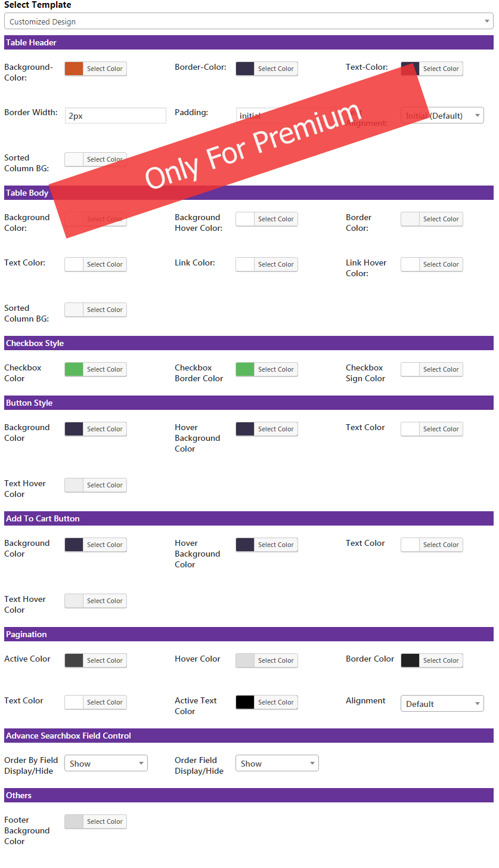Click Table Header Border-Color swatch
Image resolution: width=499 pixels, height=868 pixels.
(245, 69)
